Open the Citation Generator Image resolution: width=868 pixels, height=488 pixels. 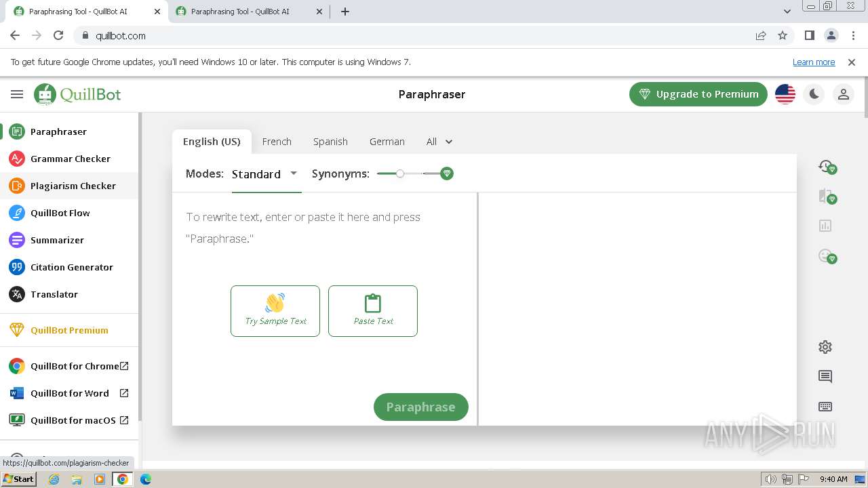[69, 267]
